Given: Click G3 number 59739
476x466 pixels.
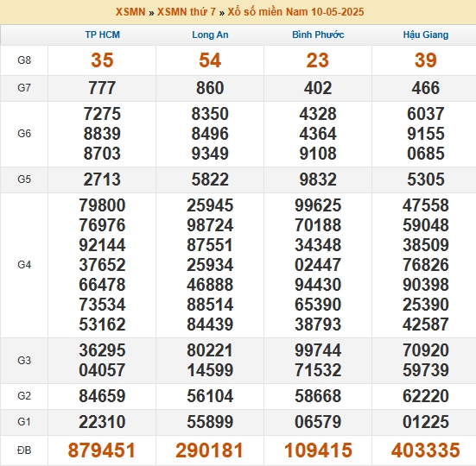Looking at the screenshot, I should pyautogui.click(x=426, y=370).
